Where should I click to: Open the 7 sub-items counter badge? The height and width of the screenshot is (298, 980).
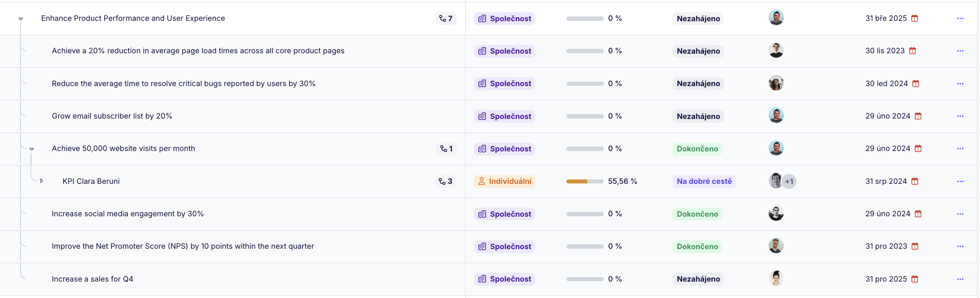coord(446,18)
